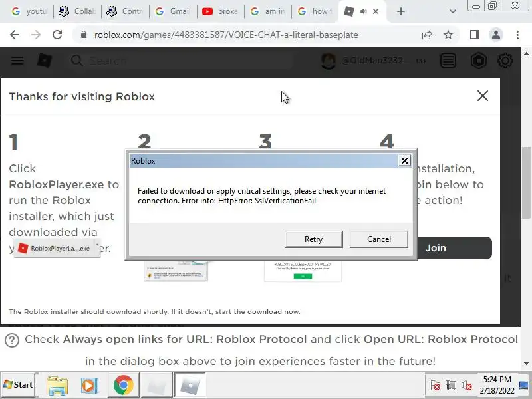532x399 pixels.
Task: Open Roblox notifications list icon
Action: coord(448,61)
